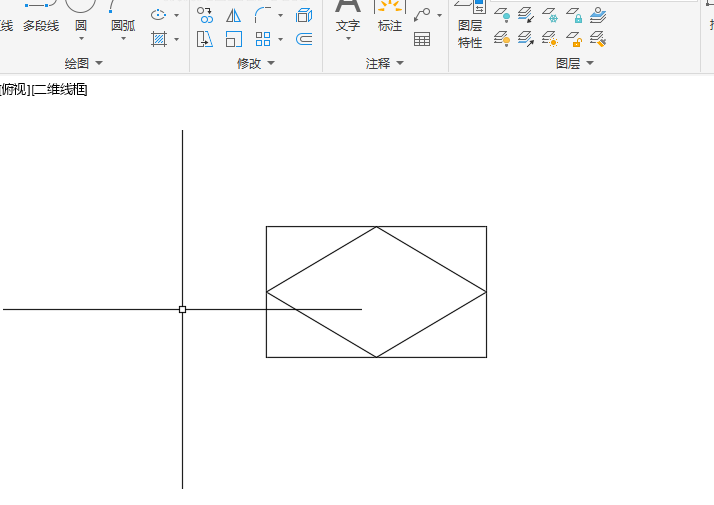
Task: Open the ellipse tool dropdown arrow
Action: coord(177,15)
